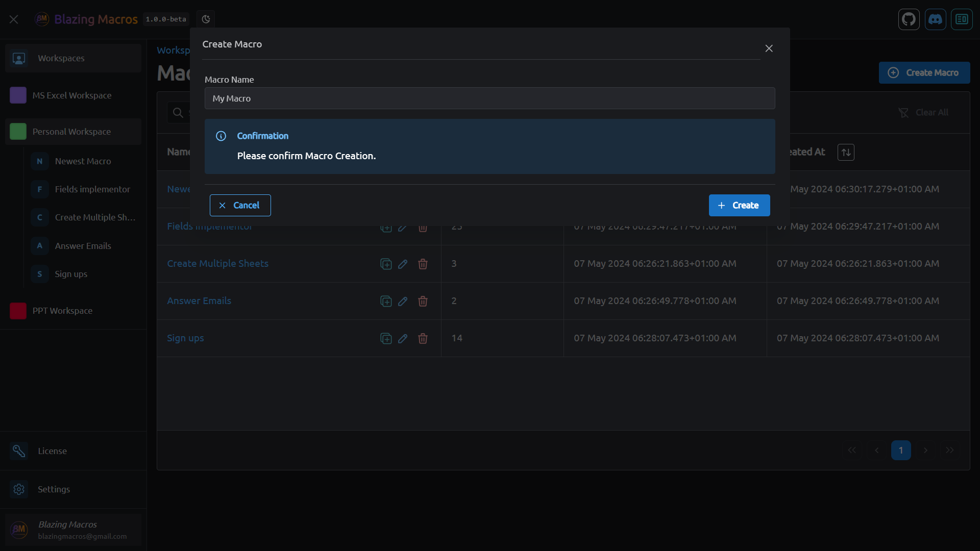Click the Cancel button in dialog
Screen dimensions: 980x551
pos(240,205)
